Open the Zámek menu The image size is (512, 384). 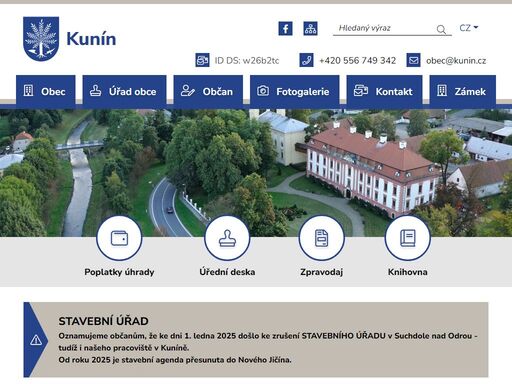463,91
